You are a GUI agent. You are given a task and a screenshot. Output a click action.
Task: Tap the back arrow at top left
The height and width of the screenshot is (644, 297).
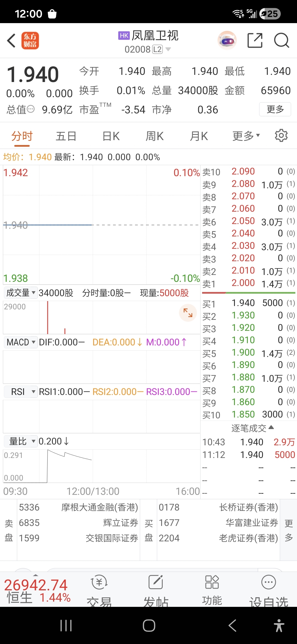[x=11, y=41]
